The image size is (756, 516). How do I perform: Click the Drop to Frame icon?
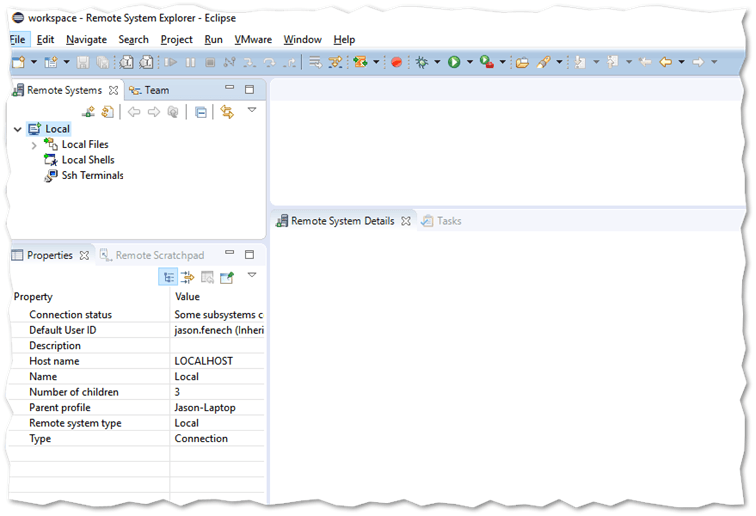tap(315, 62)
